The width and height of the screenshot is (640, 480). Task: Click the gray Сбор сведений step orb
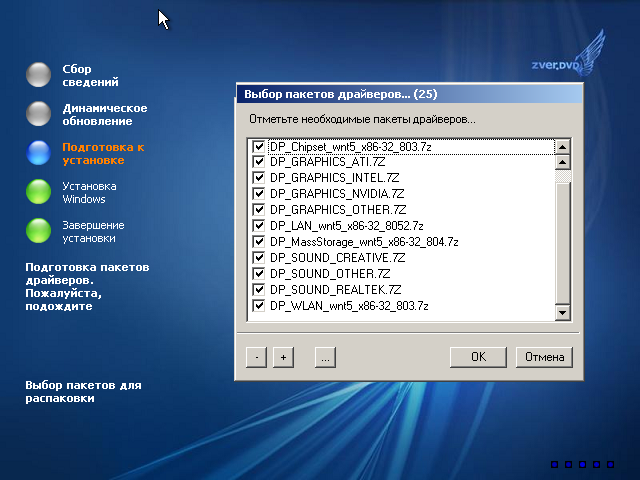point(38,75)
